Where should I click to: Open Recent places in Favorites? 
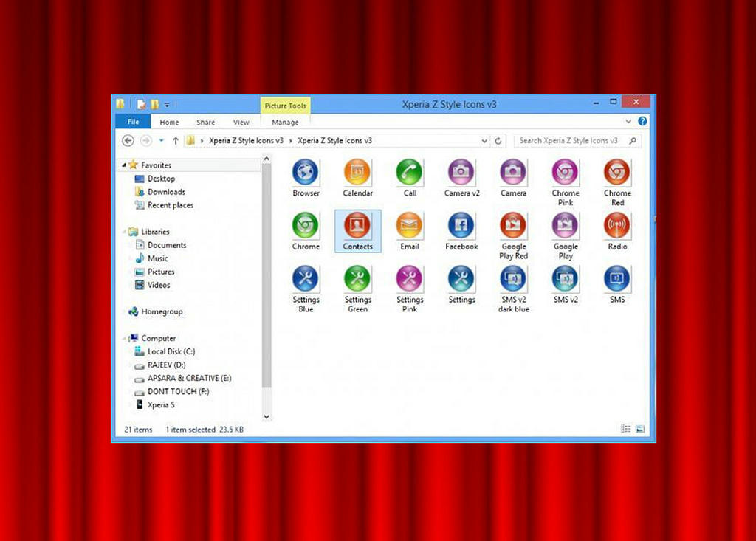[171, 205]
